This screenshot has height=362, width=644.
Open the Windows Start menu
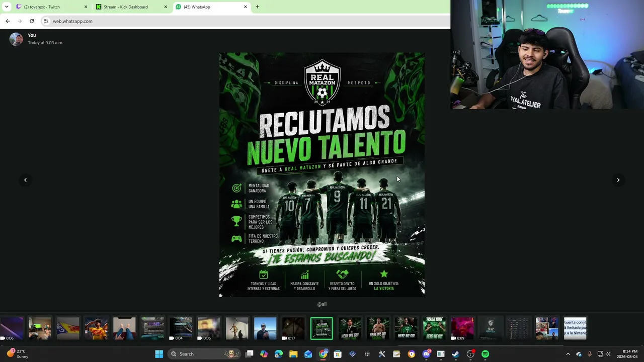[159, 354]
